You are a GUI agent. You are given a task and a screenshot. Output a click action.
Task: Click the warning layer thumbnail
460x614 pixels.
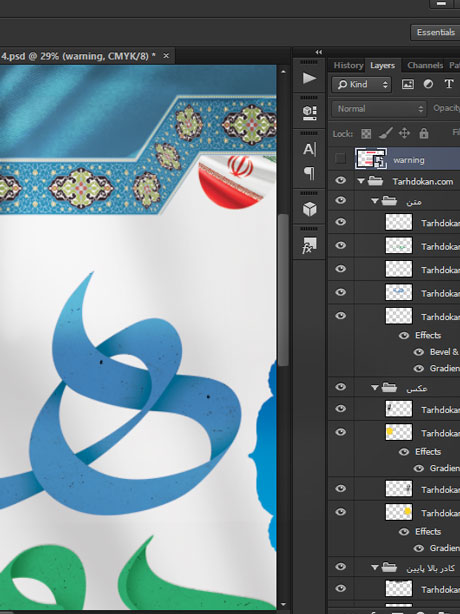(371, 159)
